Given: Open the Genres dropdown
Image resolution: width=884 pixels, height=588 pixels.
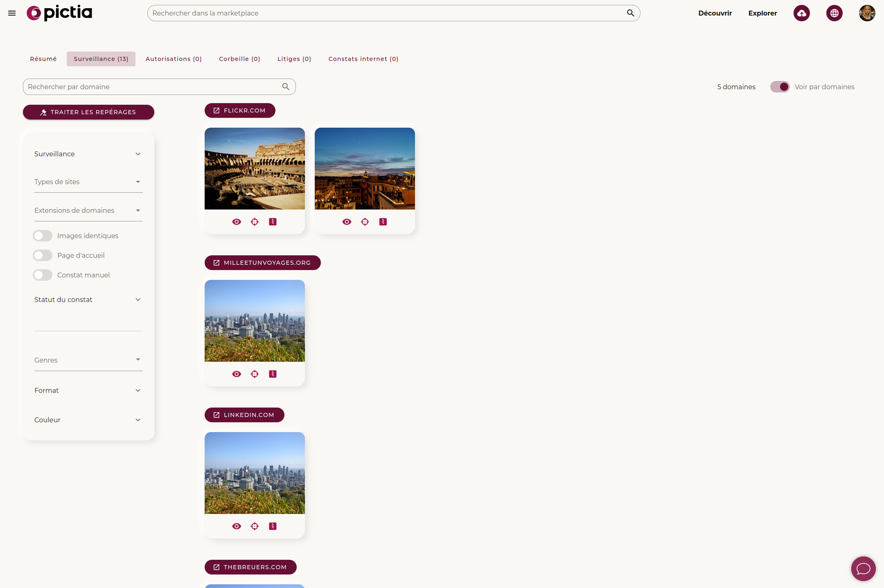Looking at the screenshot, I should pos(88,360).
